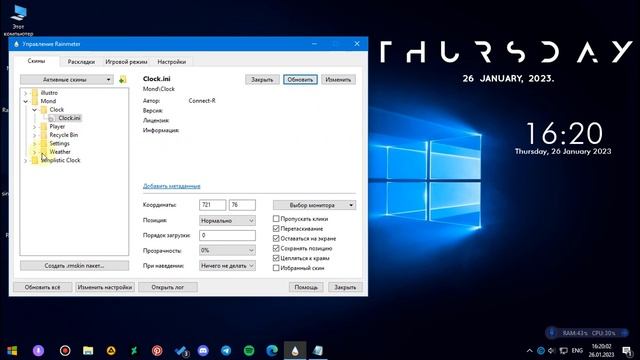Open the purple microphone assistant taskbar icon
The image size is (640, 360).
click(x=38, y=350)
